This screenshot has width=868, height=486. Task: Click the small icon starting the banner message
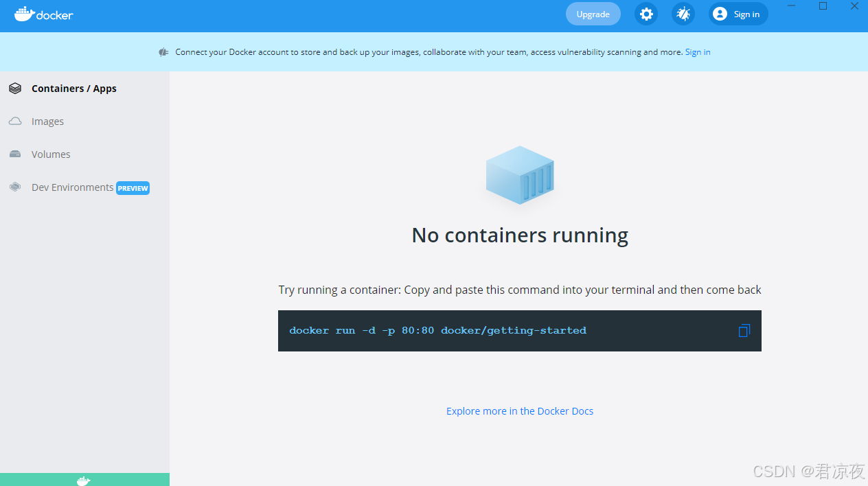(163, 52)
